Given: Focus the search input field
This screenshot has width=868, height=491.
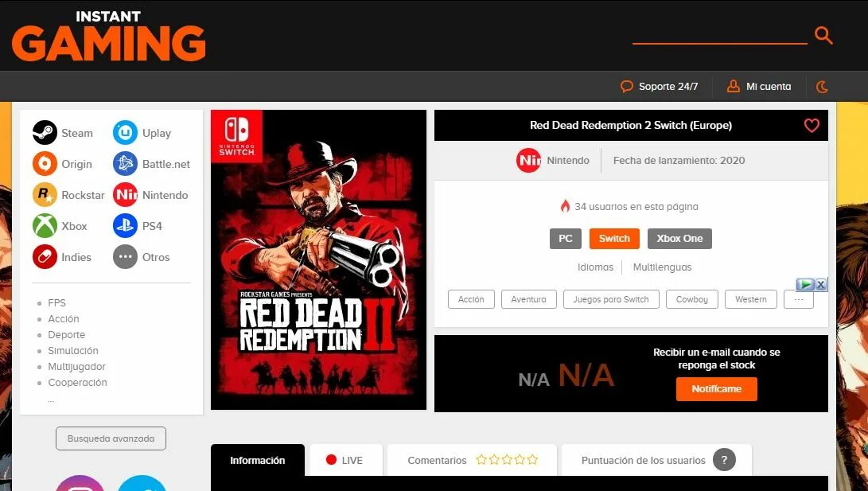Looking at the screenshot, I should pos(720,34).
